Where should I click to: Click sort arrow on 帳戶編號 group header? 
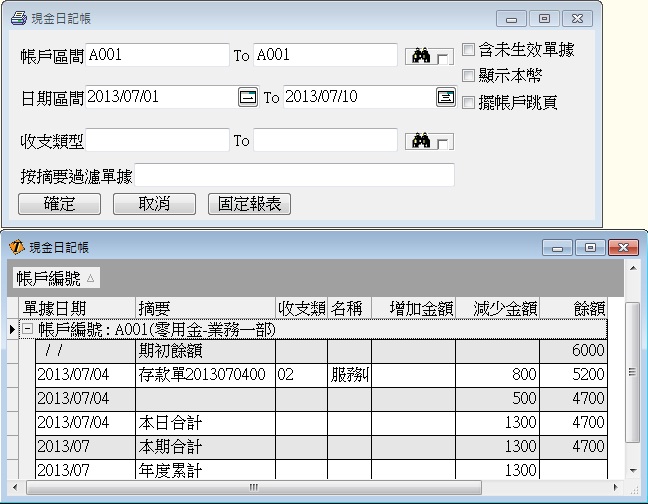90,278
